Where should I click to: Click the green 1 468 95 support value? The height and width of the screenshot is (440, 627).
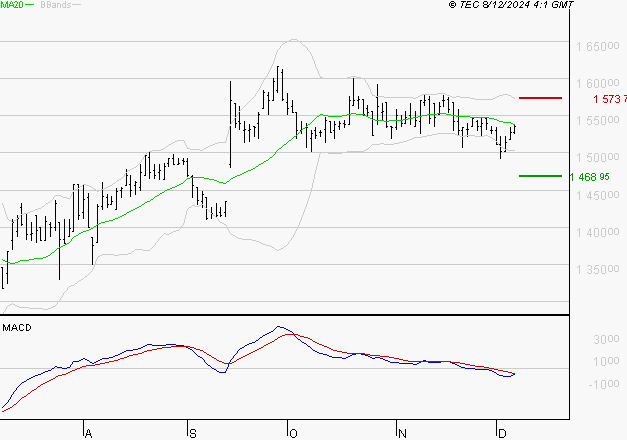(x=589, y=177)
